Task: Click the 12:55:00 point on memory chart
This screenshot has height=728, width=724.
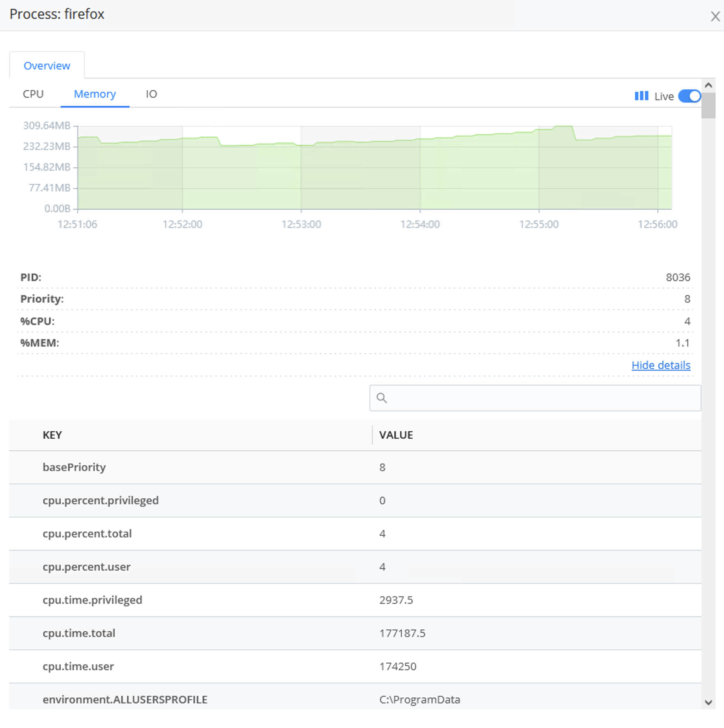Action: click(x=539, y=166)
